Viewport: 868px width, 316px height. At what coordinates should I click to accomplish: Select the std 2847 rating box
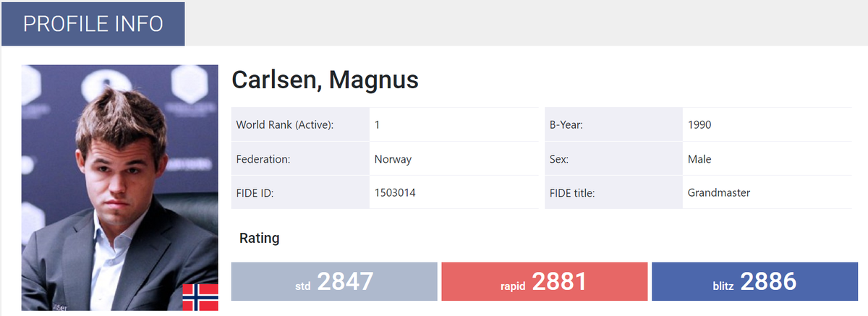(334, 281)
